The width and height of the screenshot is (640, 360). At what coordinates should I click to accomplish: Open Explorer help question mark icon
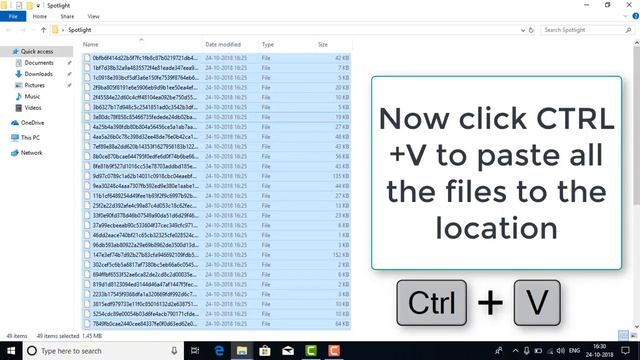pos(636,16)
